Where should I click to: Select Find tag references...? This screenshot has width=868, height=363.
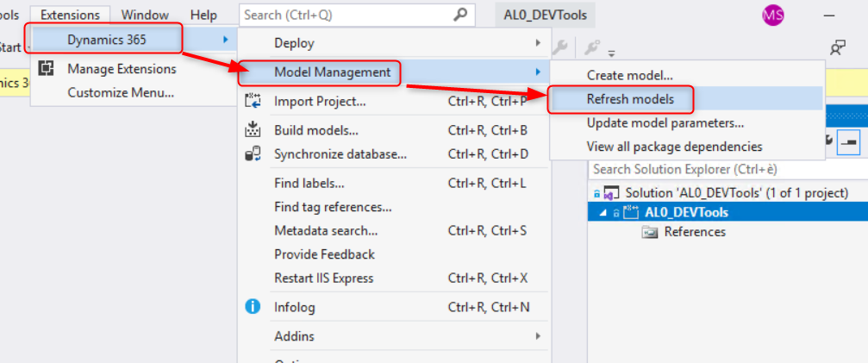(x=394, y=207)
